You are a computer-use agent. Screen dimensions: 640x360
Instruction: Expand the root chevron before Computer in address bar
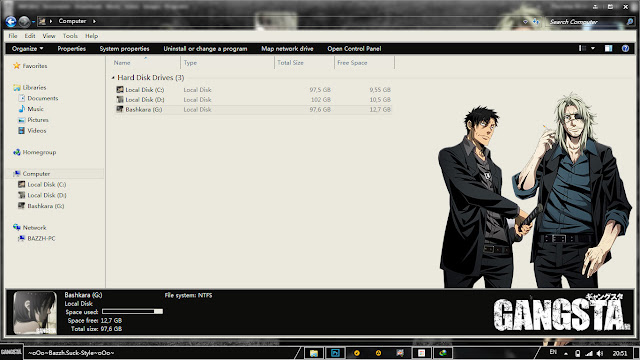(51, 21)
